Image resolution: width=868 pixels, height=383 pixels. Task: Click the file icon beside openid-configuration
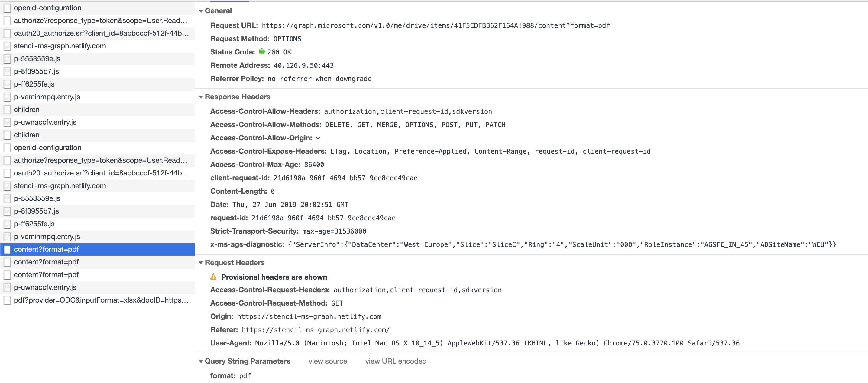[x=7, y=8]
